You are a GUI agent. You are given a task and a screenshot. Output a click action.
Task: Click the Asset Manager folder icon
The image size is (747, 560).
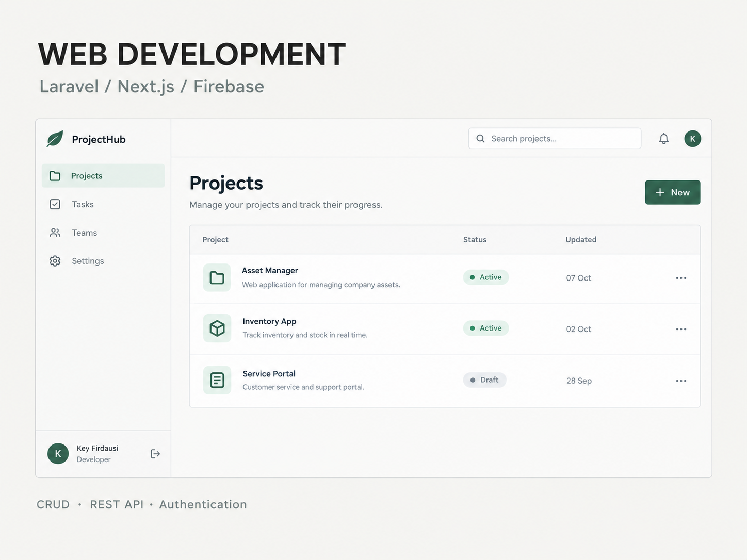pyautogui.click(x=217, y=277)
